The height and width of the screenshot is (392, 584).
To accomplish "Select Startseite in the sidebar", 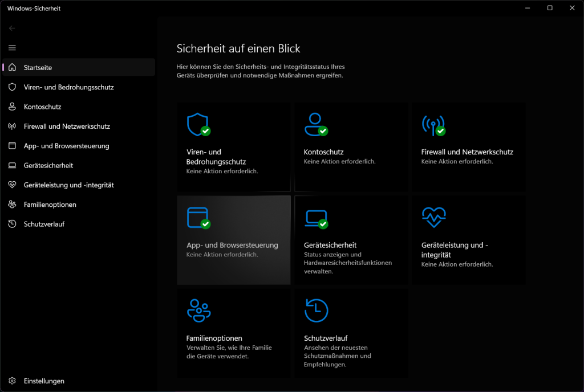I will click(38, 68).
